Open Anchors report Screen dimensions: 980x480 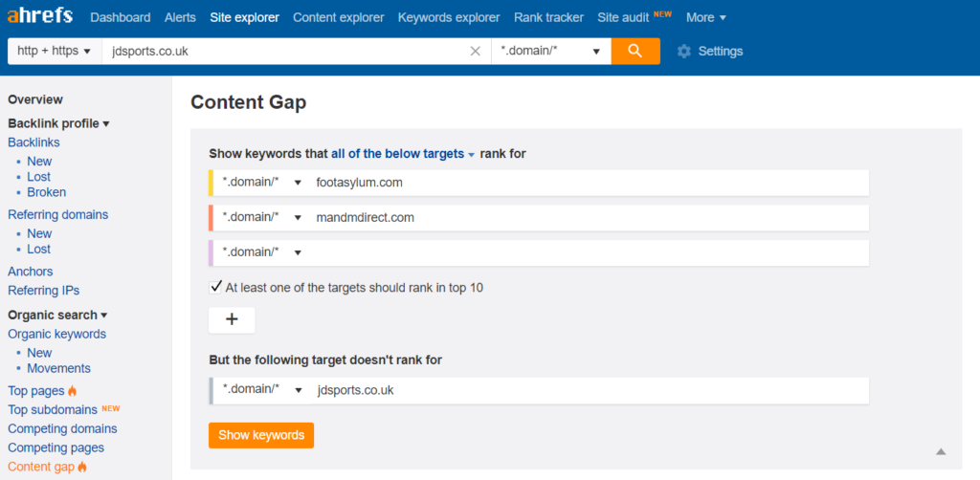(30, 272)
